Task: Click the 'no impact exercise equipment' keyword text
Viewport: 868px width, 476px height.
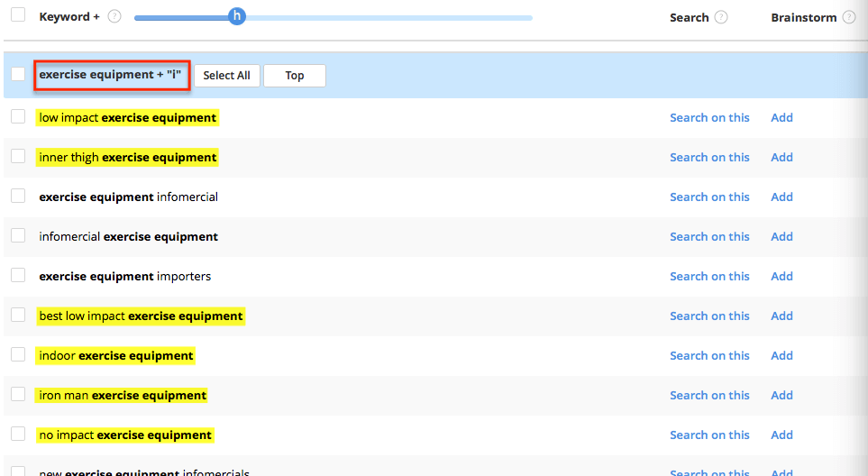Action: pos(125,435)
